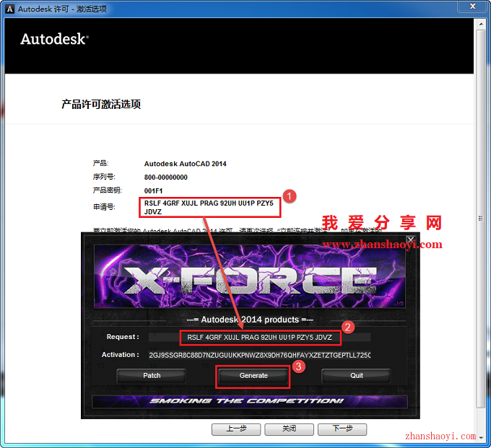
Task: Click the 上一步 (Back) button
Action: pyautogui.click(x=236, y=429)
